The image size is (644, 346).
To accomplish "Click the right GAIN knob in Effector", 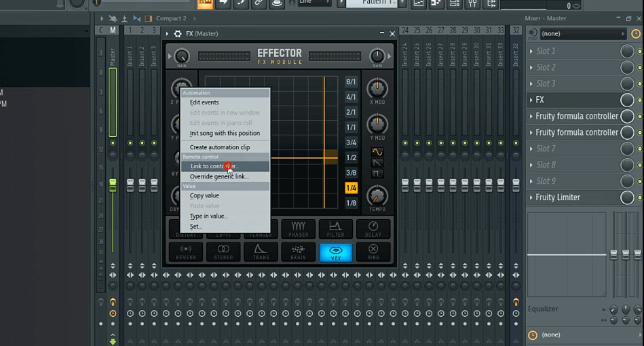I will 377,56.
